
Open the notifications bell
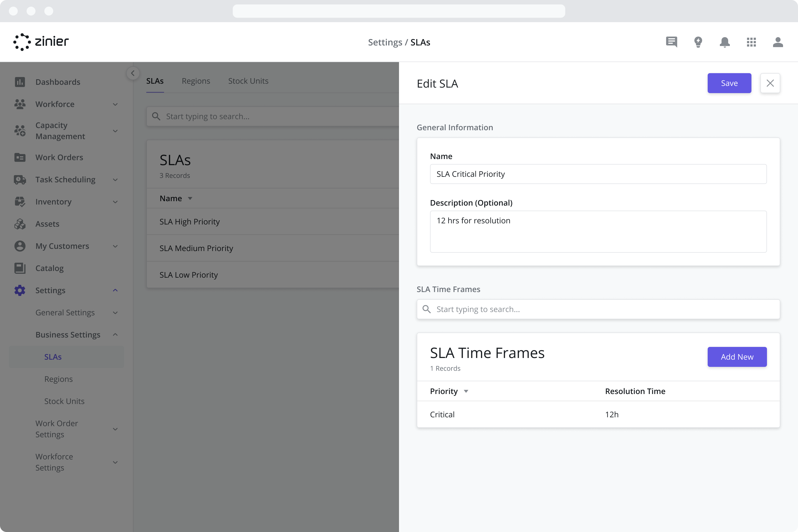click(725, 42)
